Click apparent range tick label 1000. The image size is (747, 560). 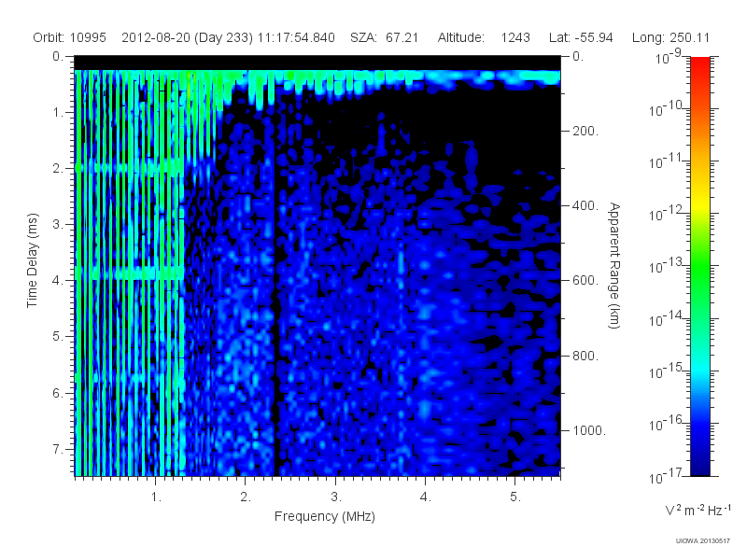tap(589, 430)
